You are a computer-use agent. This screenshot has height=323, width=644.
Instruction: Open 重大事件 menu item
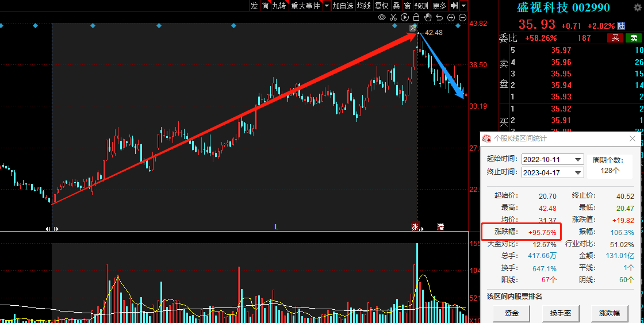[x=305, y=6]
